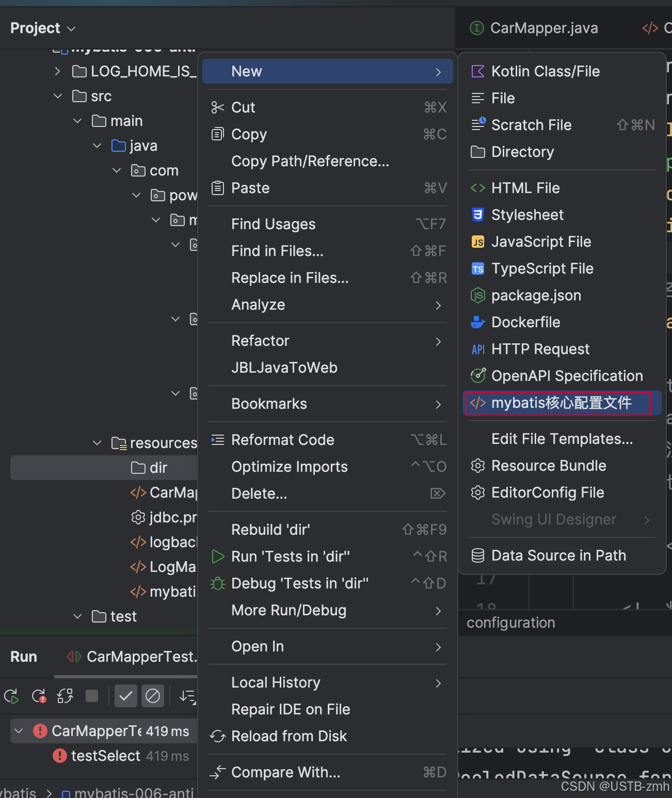672x798 pixels.
Task: Collapse CarMapperTest result node
Action: [19, 731]
